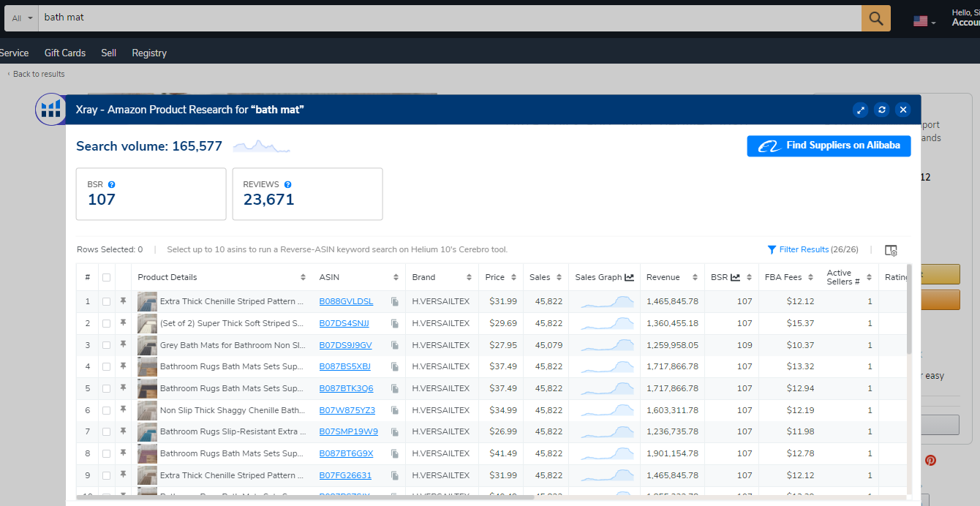Screen dimensions: 980x506
Task: Select checkbox for row 2
Action: pos(107,323)
